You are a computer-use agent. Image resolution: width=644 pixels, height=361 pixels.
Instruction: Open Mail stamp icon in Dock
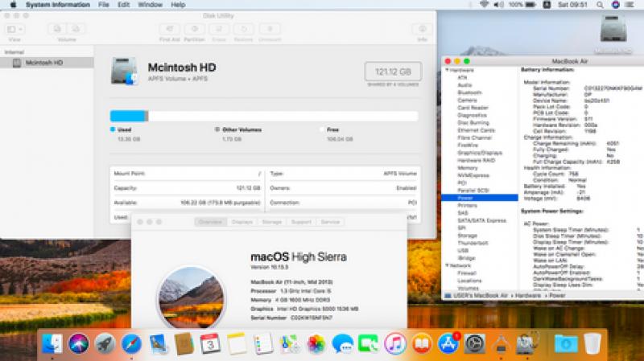[x=158, y=343]
